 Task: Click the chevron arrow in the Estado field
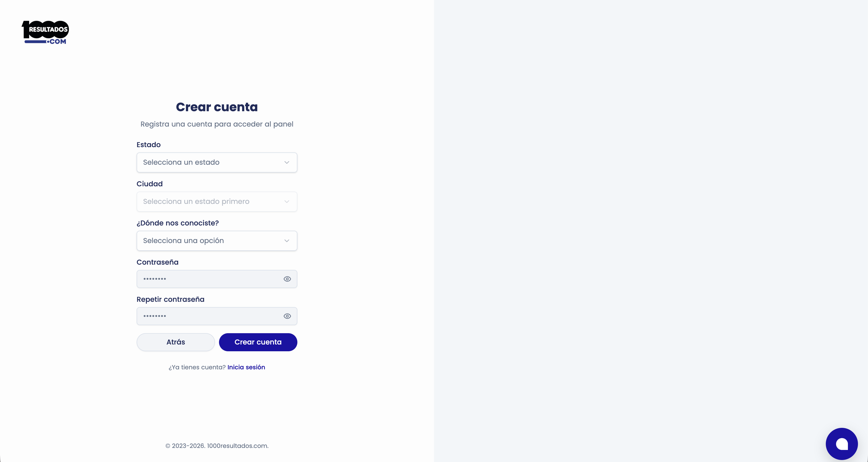click(287, 162)
